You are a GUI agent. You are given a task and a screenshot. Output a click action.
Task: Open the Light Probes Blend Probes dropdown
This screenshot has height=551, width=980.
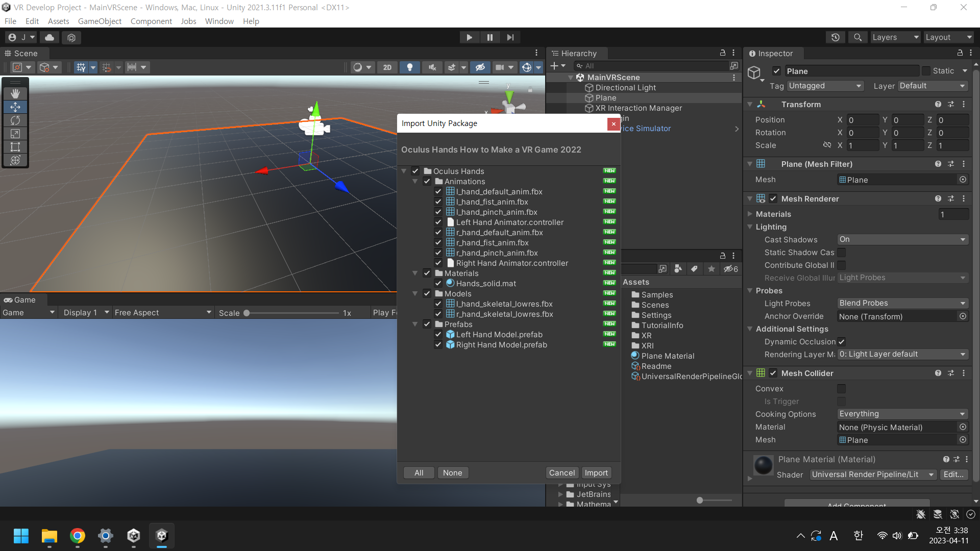coord(902,303)
